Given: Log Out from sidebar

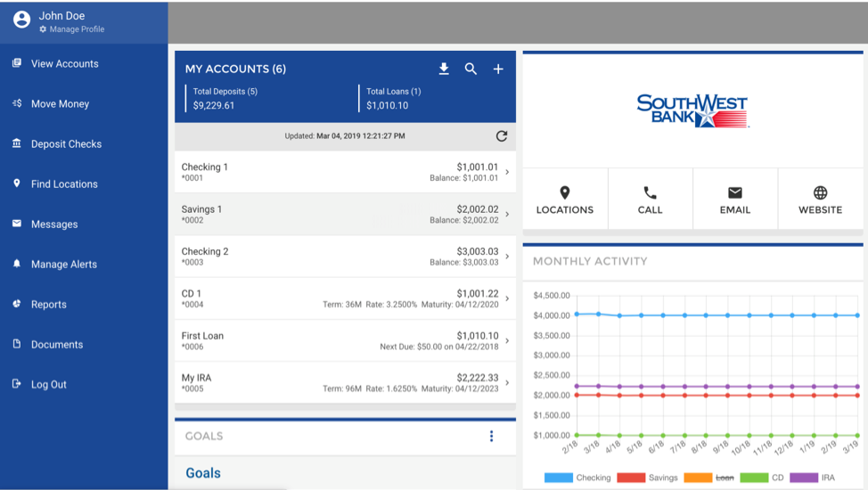Looking at the screenshot, I should point(48,385).
